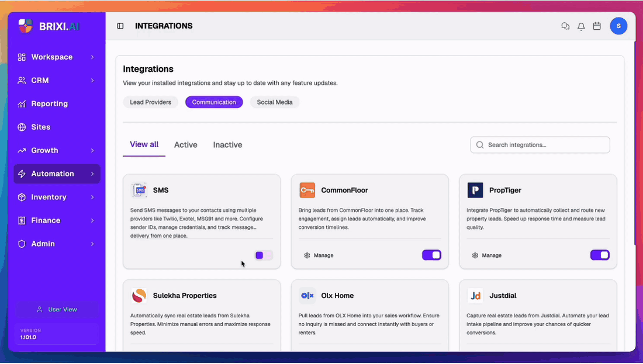Click the CommonFloor card title
The width and height of the screenshot is (643, 364).
point(344,190)
